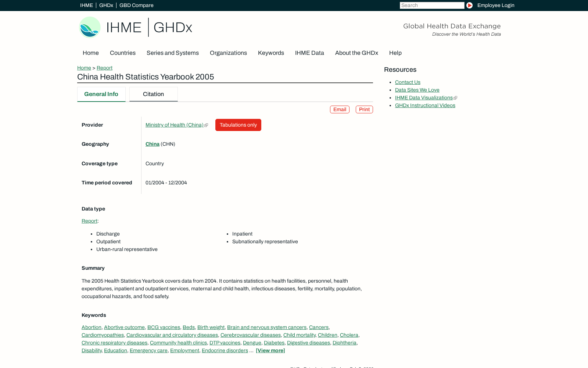The image size is (588, 368).
Task: Click the Diphtheria keyword
Action: click(344, 343)
